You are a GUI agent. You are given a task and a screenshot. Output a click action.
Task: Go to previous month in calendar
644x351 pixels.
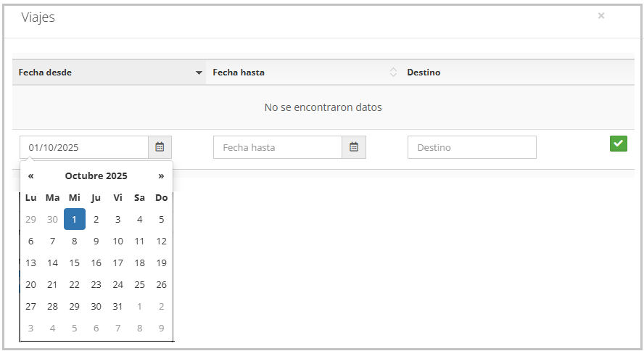(30, 175)
